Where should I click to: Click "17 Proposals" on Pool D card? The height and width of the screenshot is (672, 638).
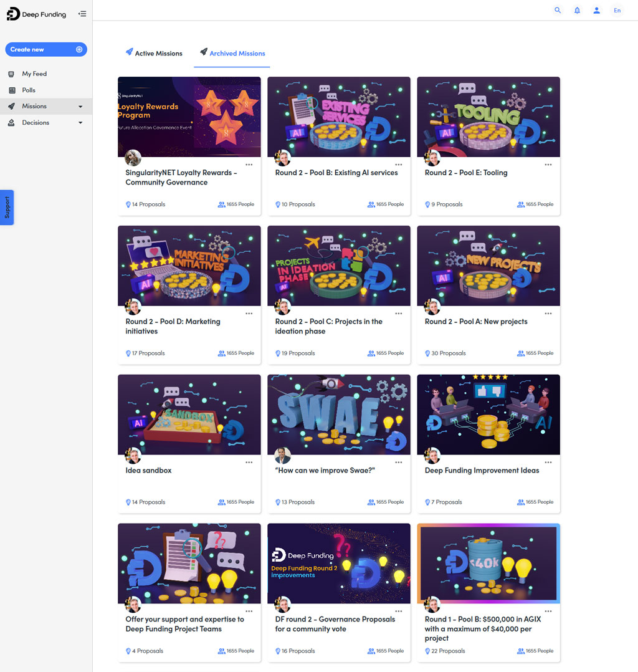[148, 353]
